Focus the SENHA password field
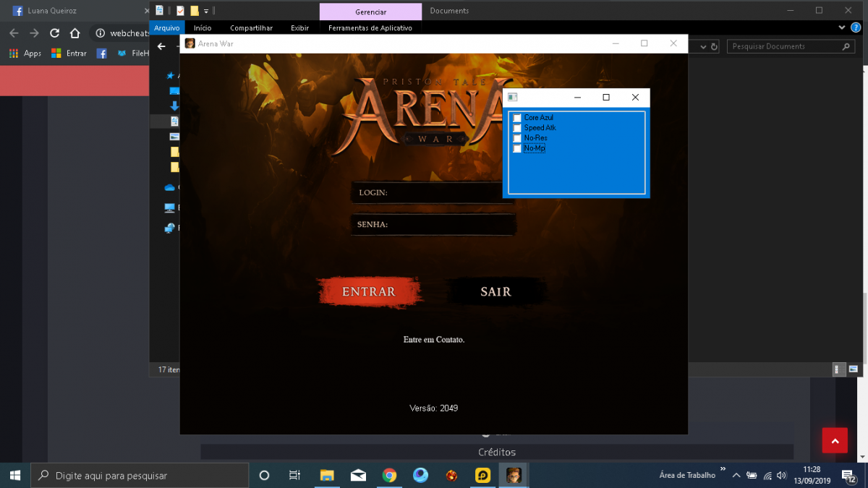This screenshot has width=868, height=488. (x=433, y=224)
